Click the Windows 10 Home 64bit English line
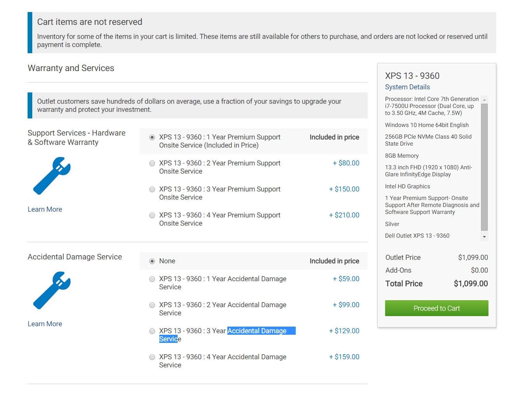This screenshot has height=393, width=532. [x=427, y=125]
